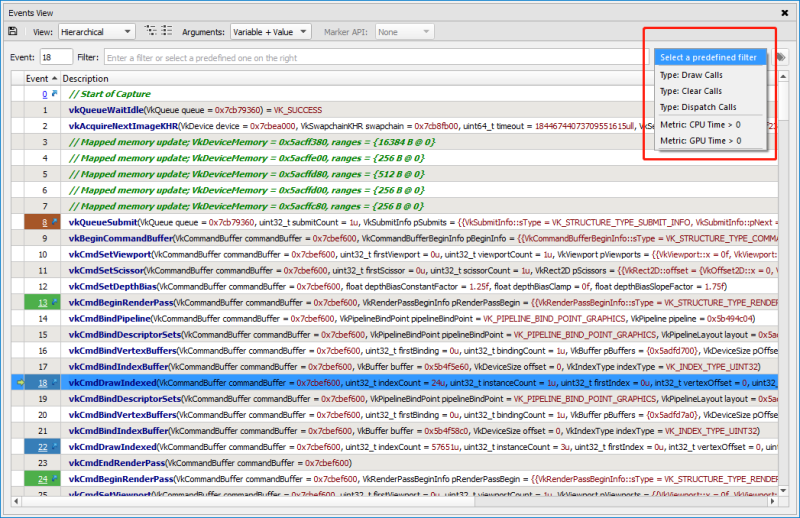The height and width of the screenshot is (518, 800).
Task: Click the horizontal scrollbar left arrow
Action: coord(16,501)
